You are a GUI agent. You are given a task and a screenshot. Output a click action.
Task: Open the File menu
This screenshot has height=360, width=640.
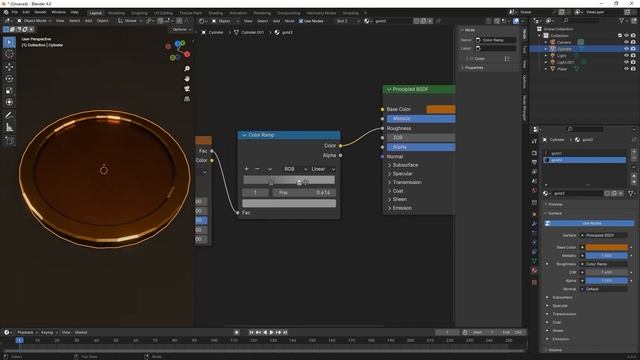(15, 12)
